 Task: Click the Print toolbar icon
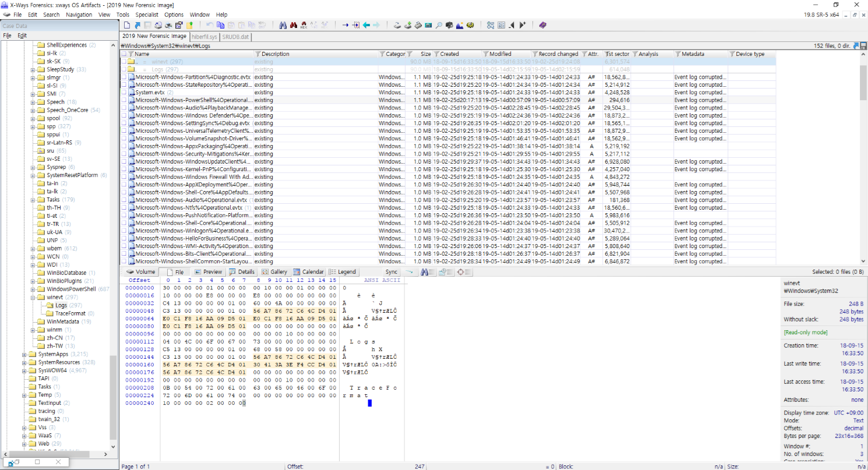coord(168,25)
